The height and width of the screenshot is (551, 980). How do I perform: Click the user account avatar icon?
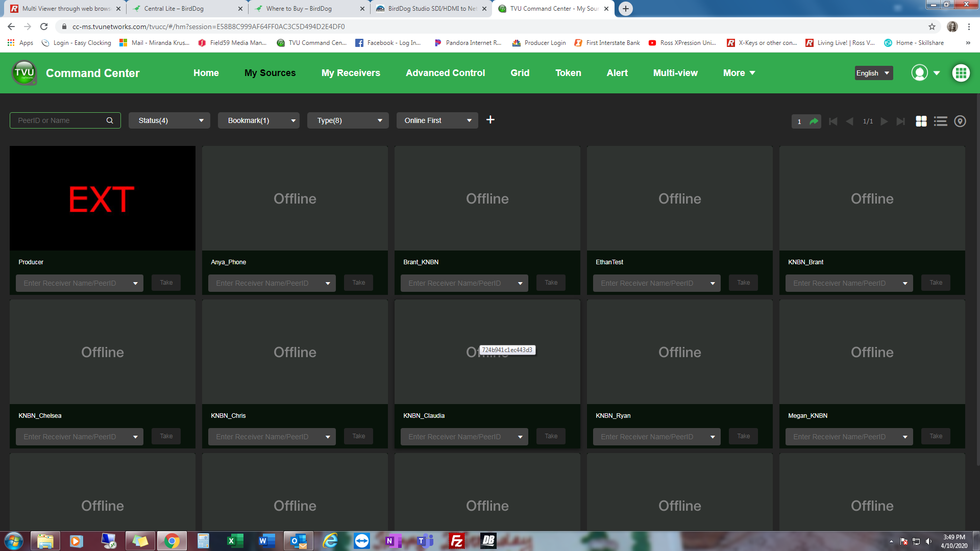(x=919, y=73)
